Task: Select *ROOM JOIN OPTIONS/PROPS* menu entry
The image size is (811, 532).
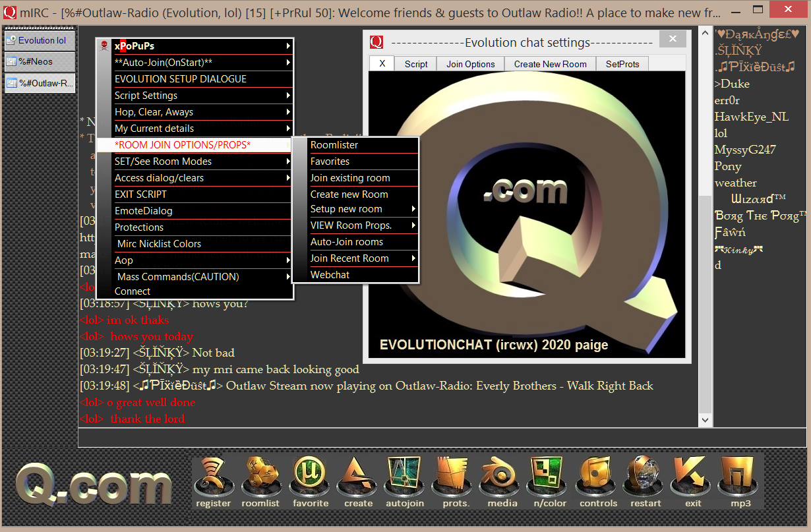Action: point(195,145)
